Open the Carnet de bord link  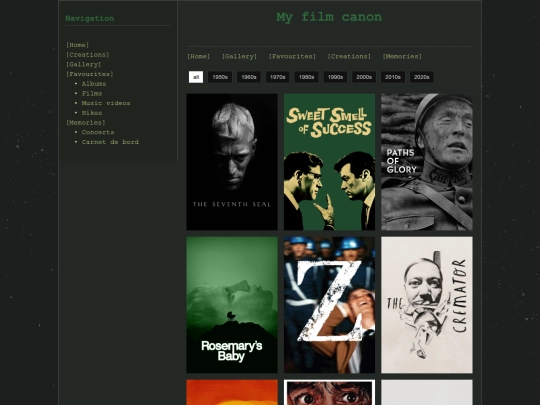[x=110, y=142]
